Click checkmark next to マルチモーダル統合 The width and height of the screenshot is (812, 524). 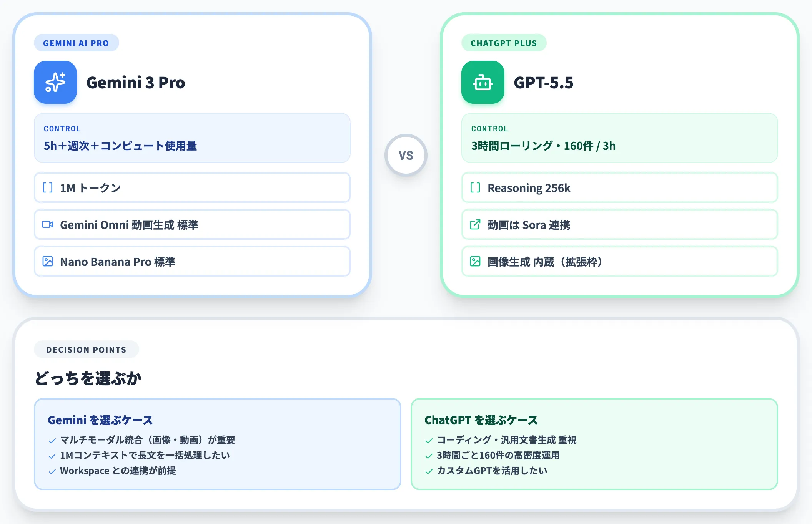[x=52, y=441]
